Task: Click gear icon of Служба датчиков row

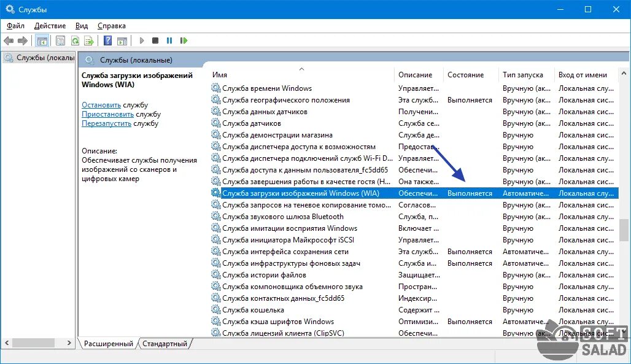Action: tap(216, 123)
